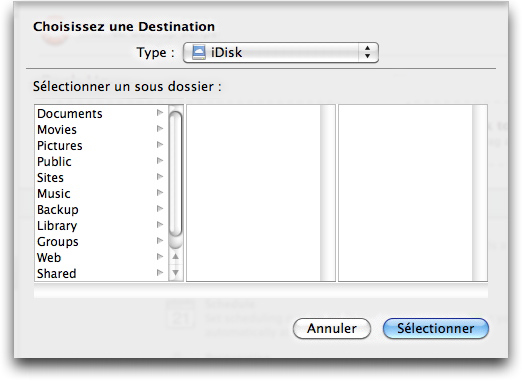Select the Sites folder
This screenshot has height=381, width=522.
tap(101, 177)
